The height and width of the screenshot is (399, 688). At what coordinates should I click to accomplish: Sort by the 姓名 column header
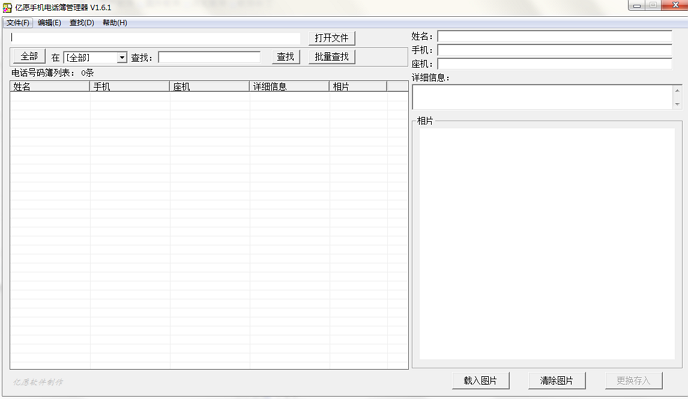click(50, 86)
